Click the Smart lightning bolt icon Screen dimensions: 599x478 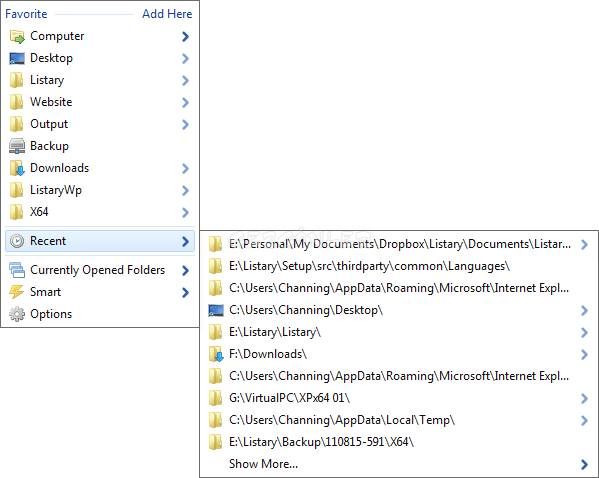pos(17,292)
